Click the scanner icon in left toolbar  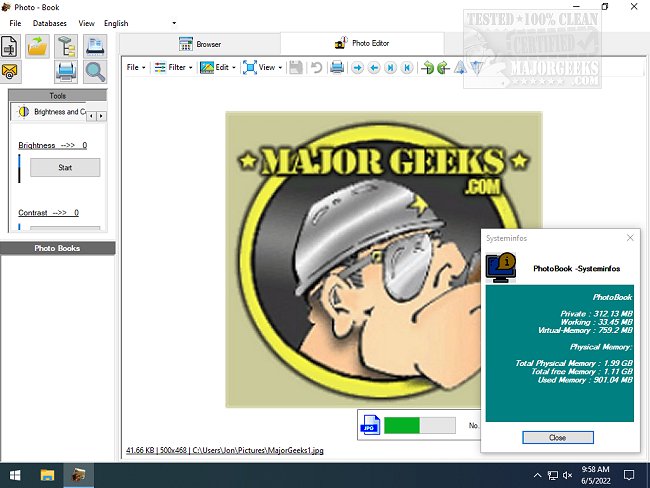point(95,46)
